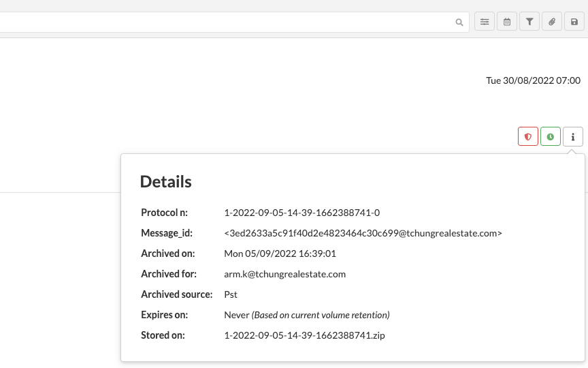The image size is (588, 368).
Task: Open the calendar date filter
Action: click(507, 22)
